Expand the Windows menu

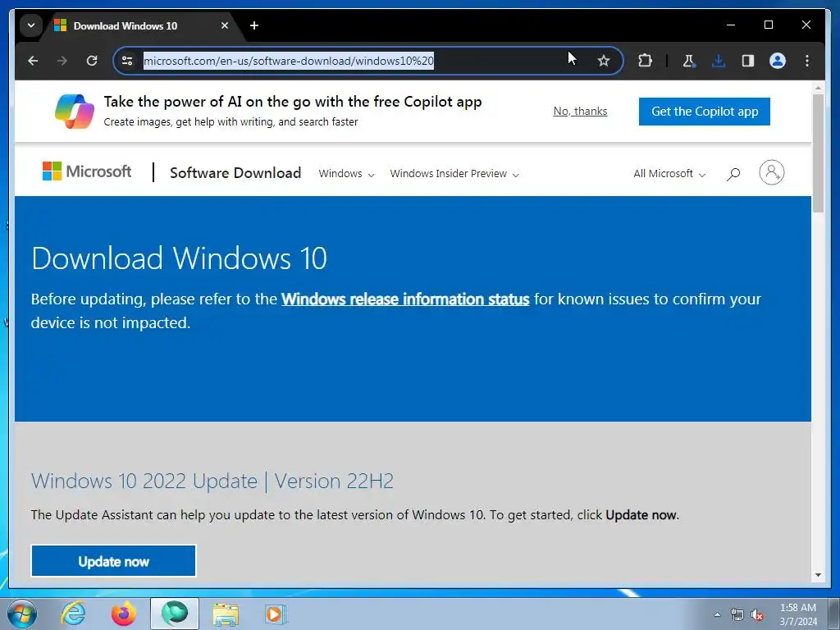point(346,174)
